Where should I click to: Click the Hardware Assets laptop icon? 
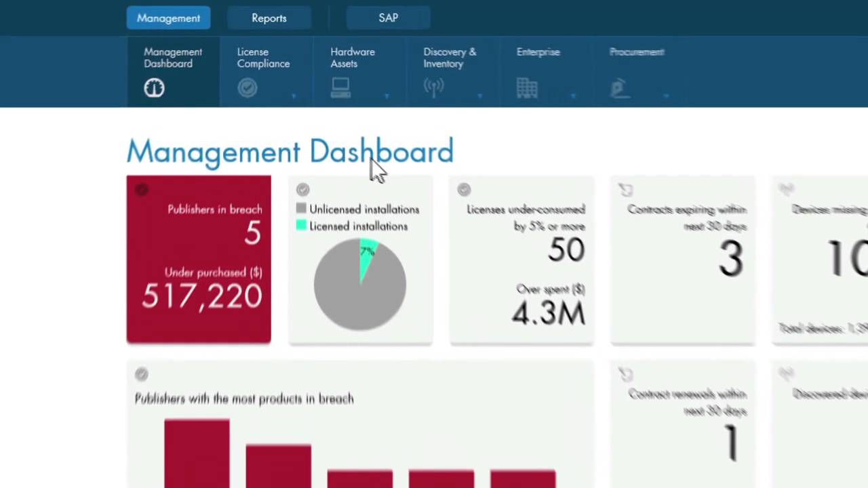340,88
